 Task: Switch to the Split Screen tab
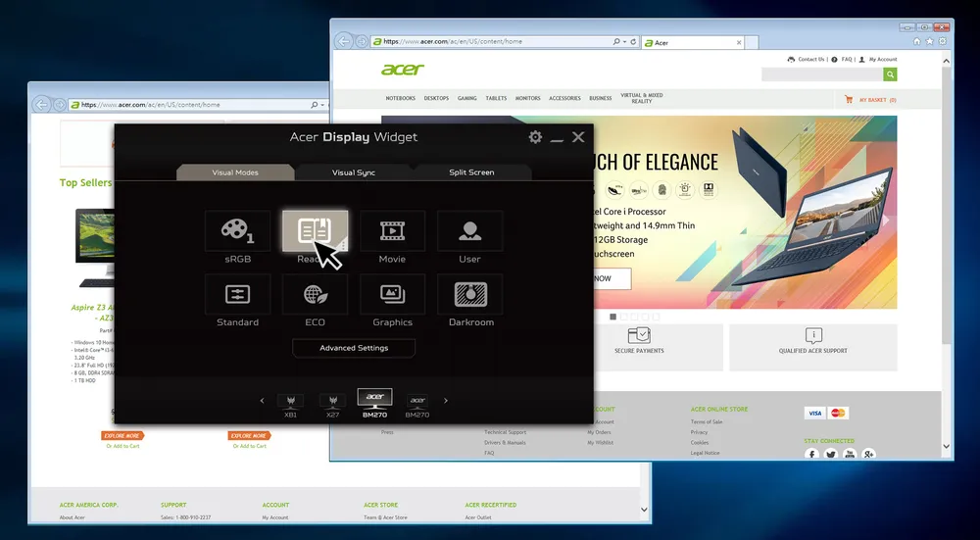coord(472,172)
